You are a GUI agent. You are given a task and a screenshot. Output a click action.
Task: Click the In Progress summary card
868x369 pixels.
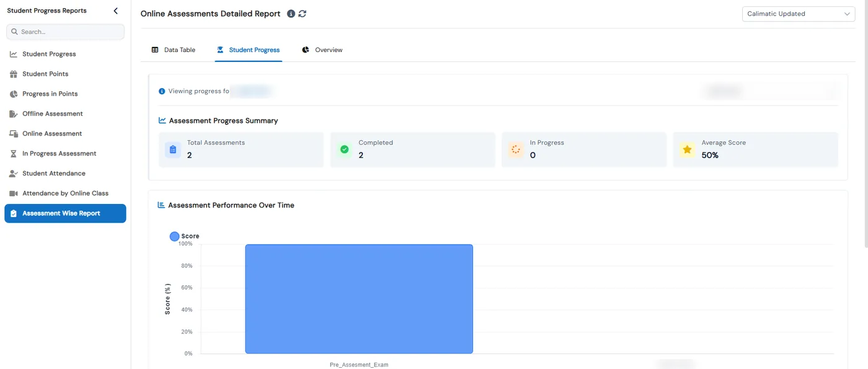coord(584,149)
